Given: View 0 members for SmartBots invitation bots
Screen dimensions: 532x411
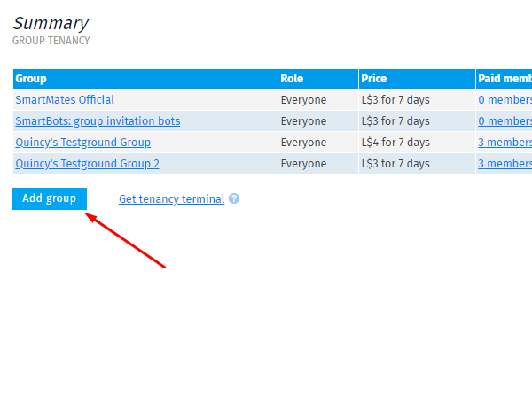Looking at the screenshot, I should (x=505, y=121).
